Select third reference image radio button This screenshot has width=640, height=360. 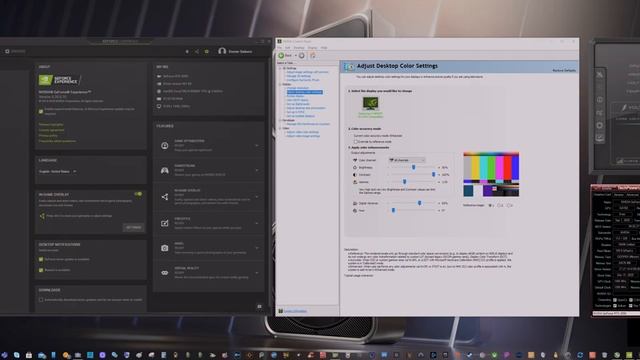coord(509,205)
